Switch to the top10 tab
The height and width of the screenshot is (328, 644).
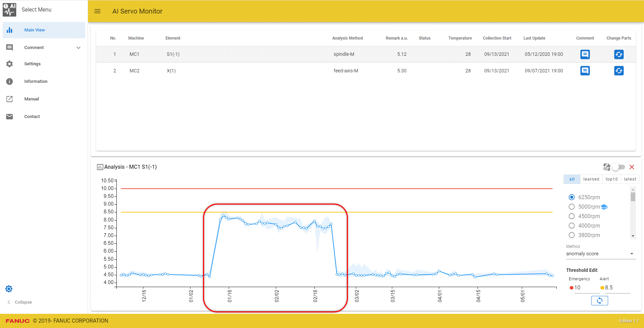click(611, 179)
